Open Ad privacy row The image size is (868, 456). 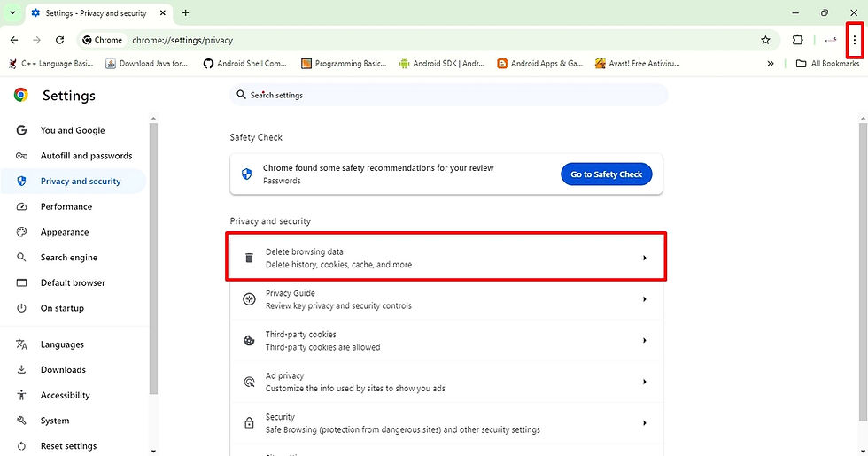[x=446, y=382]
